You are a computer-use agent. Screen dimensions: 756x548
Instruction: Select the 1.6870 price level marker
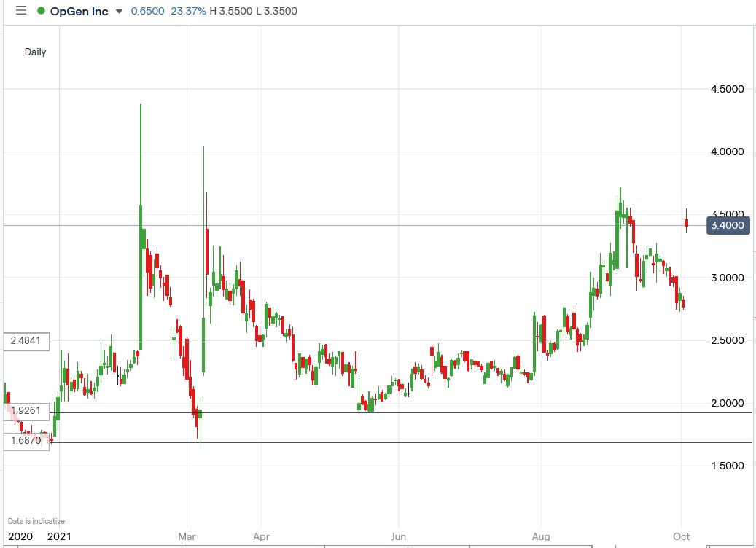tap(26, 442)
